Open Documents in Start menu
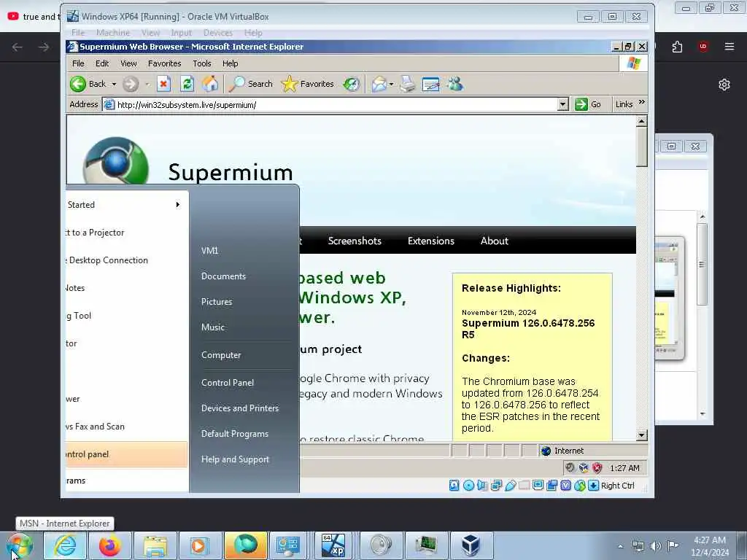 pos(223,276)
